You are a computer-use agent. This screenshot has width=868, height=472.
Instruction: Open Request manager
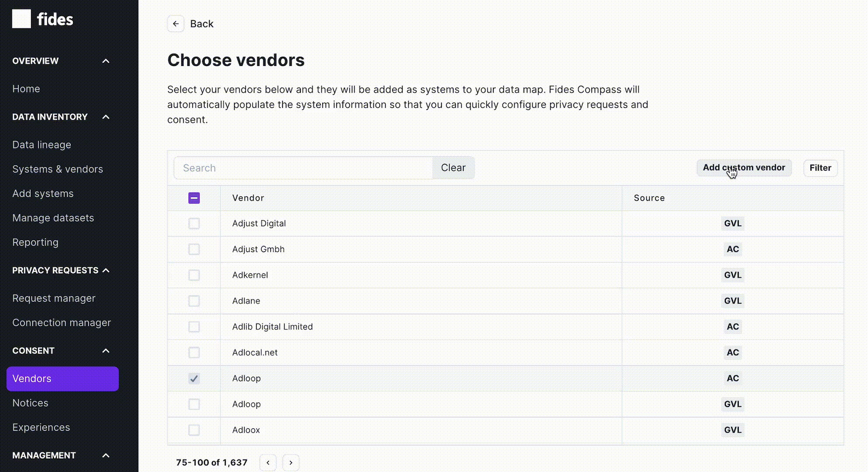[x=54, y=298]
